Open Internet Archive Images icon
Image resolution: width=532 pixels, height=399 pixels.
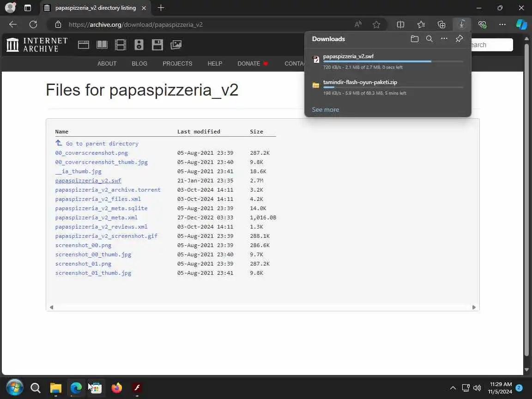pyautogui.click(x=176, y=45)
